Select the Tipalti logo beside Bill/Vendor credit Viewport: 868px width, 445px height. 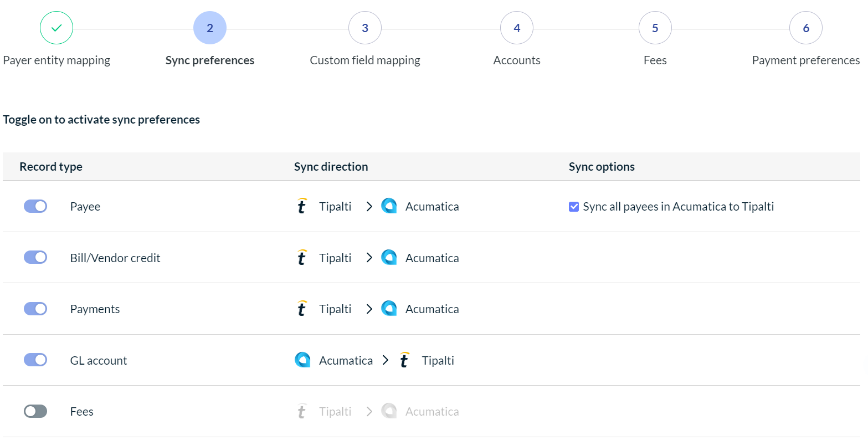(302, 257)
